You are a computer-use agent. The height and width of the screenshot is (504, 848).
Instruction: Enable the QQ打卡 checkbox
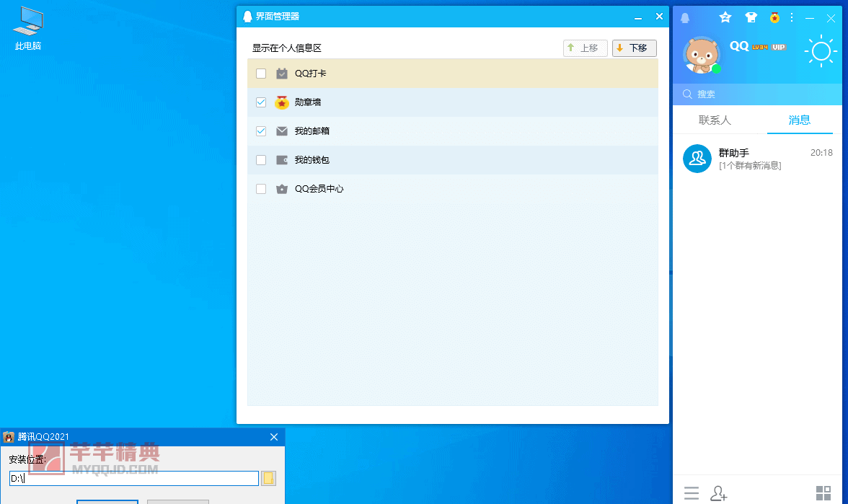click(261, 74)
